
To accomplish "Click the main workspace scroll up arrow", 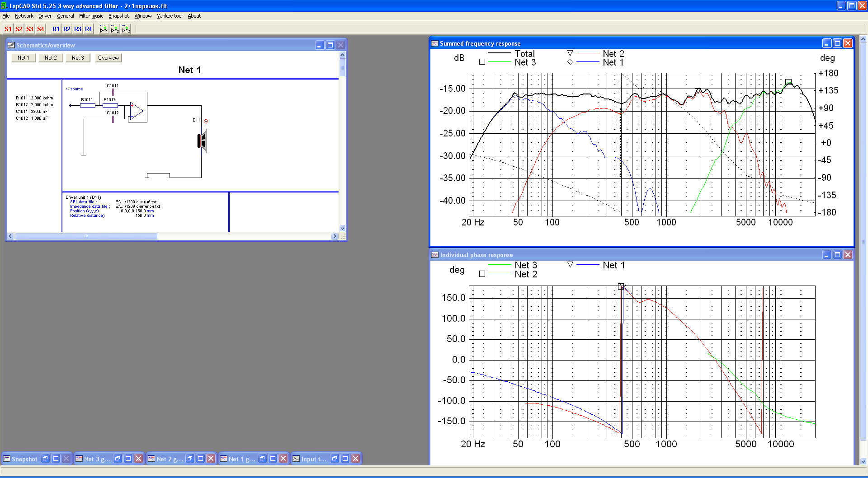I will (863, 39).
